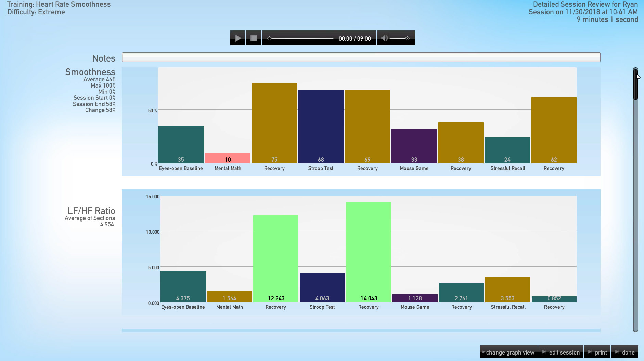The width and height of the screenshot is (644, 361).
Task: Click the LF/HF Recovery bar valued 14.043
Action: click(x=368, y=252)
